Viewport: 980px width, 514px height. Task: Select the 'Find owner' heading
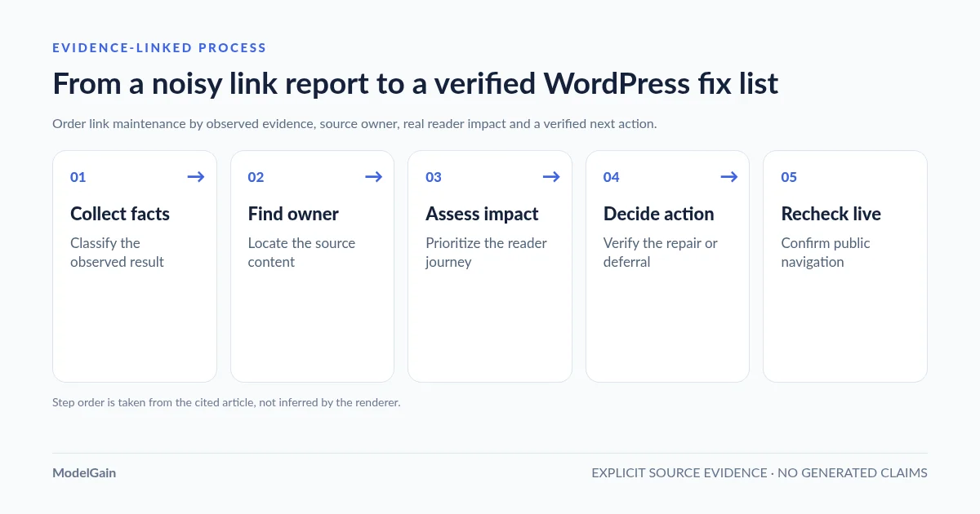(293, 214)
